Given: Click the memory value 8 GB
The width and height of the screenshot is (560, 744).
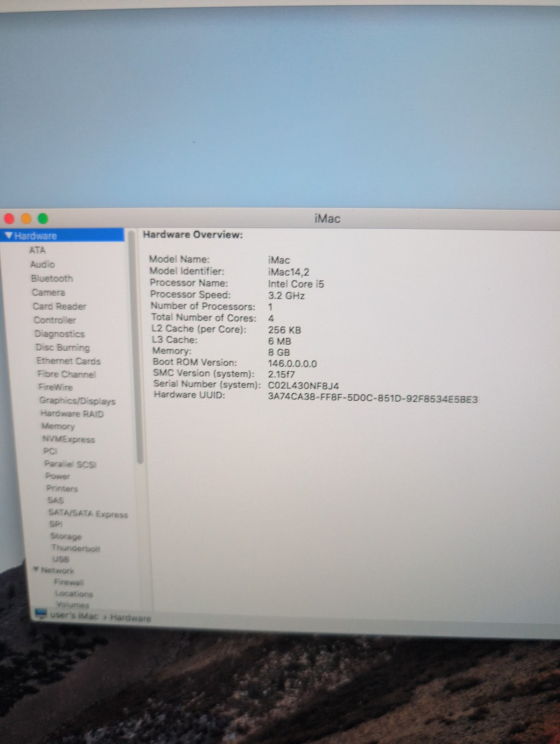Looking at the screenshot, I should tap(279, 352).
